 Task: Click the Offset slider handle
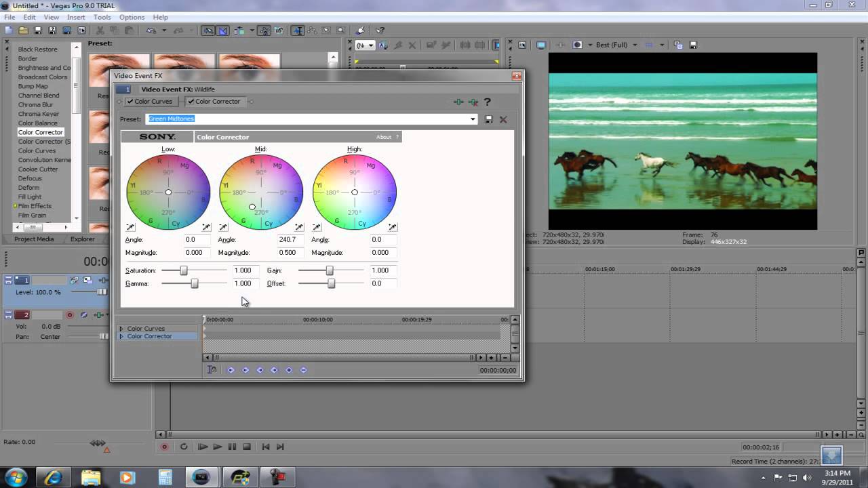331,283
